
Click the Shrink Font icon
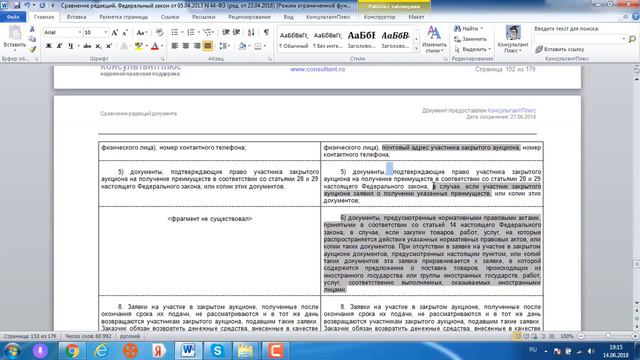[125, 32]
